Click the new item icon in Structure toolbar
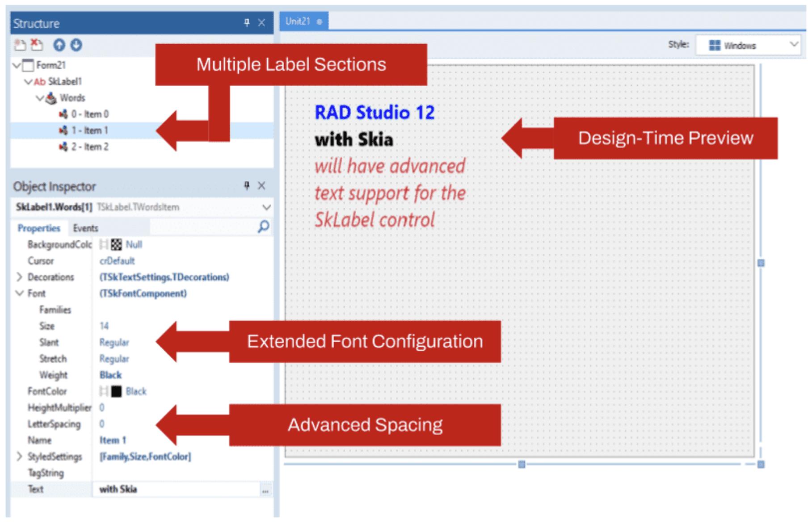 (20, 45)
